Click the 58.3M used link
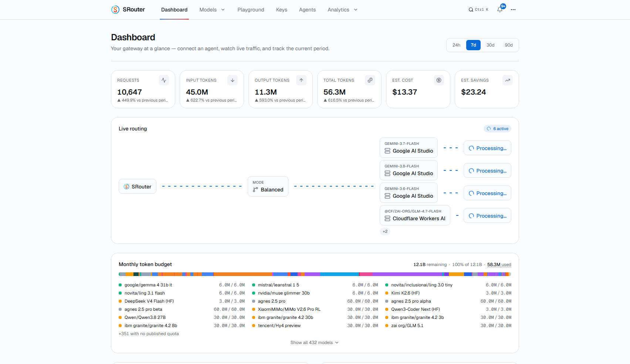Image resolution: width=630 pixels, height=364 pixels. [499, 265]
